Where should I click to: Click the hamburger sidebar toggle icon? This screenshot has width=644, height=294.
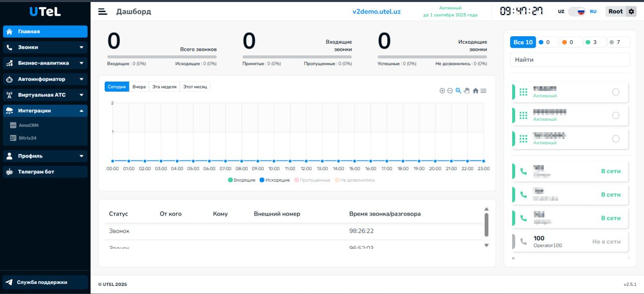[103, 12]
